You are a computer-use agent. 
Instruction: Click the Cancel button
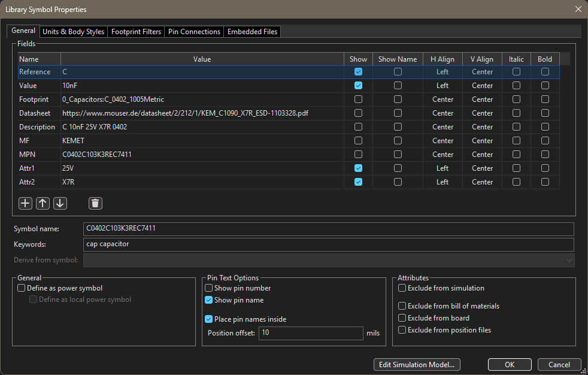pos(559,364)
